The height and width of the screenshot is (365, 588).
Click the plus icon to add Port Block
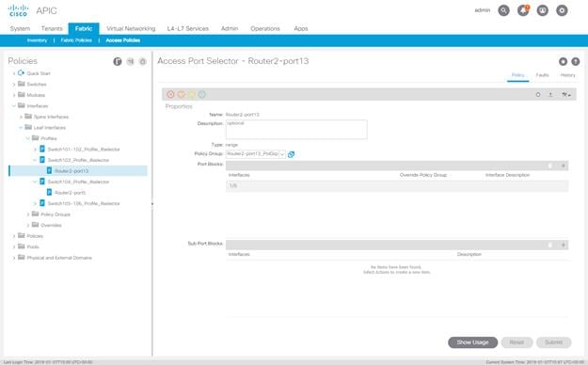[563, 166]
